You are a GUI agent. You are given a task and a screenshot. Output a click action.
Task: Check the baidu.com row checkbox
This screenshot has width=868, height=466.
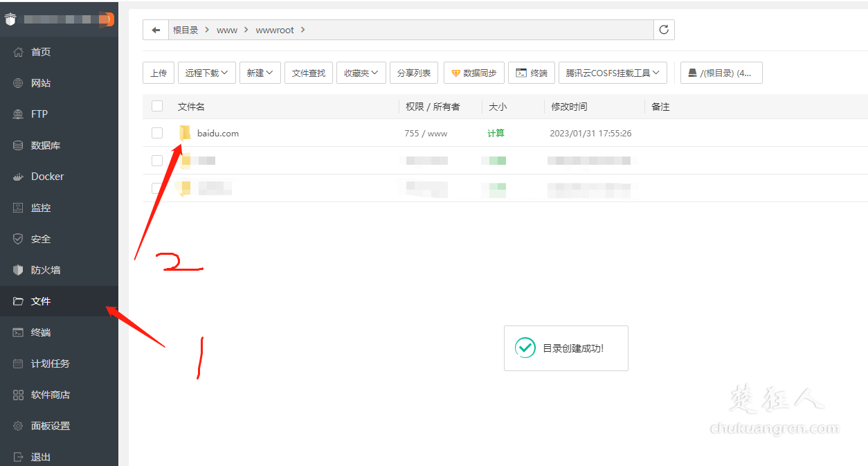pos(157,133)
